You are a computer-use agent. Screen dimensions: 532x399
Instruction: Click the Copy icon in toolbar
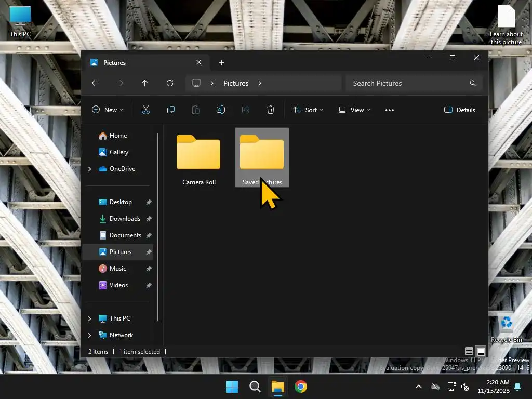pos(170,110)
